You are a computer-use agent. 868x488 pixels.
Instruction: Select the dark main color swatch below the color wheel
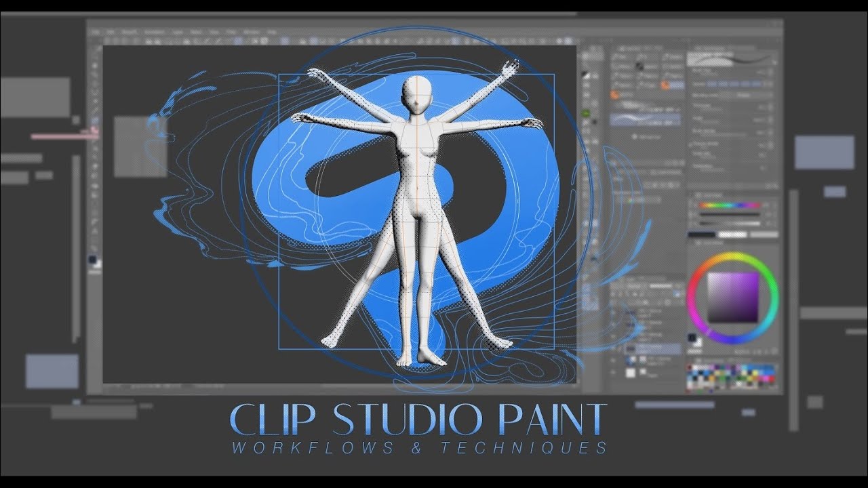[692, 338]
